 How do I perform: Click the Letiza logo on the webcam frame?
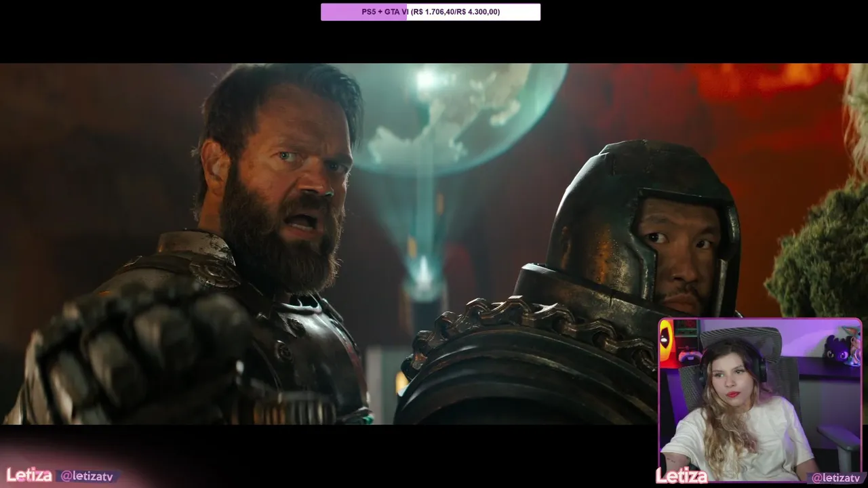681,476
